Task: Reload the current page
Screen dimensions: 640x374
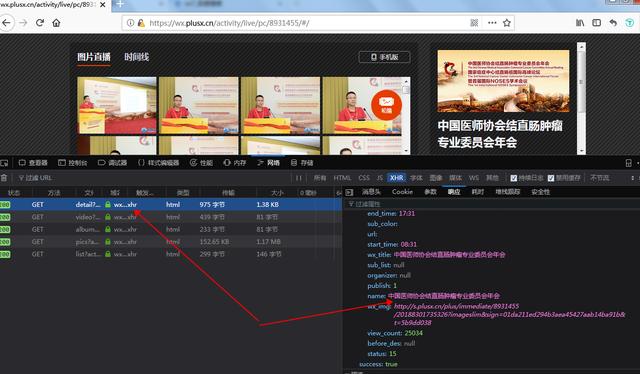Action: coord(40,23)
